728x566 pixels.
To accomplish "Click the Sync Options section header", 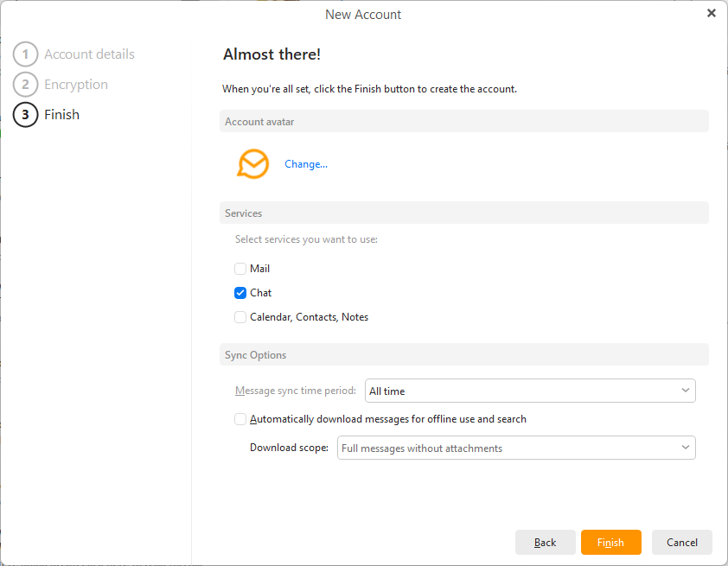I will click(256, 355).
